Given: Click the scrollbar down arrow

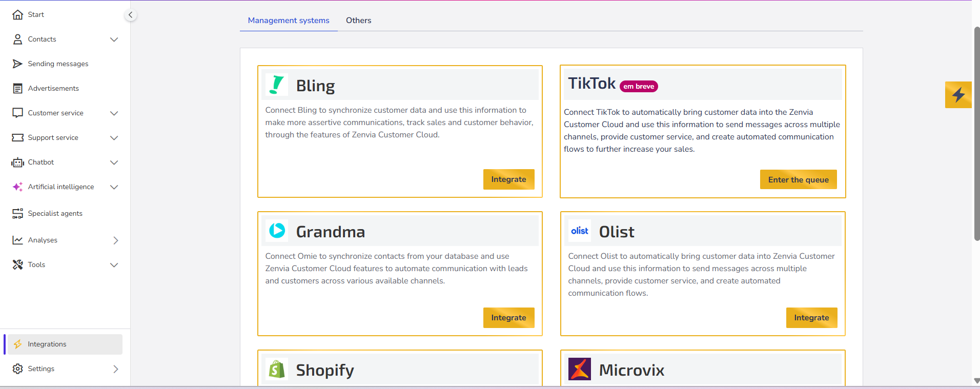Looking at the screenshot, I should coord(976,381).
